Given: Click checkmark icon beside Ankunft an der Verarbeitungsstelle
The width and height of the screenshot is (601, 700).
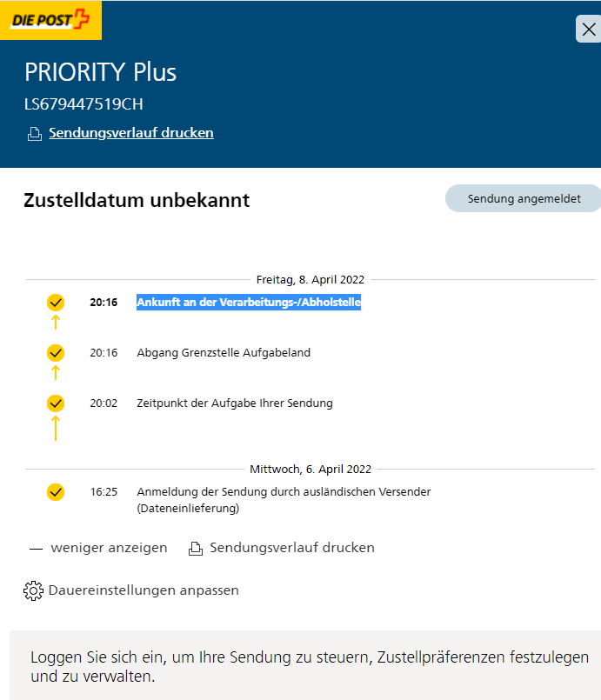Looking at the screenshot, I should tap(56, 303).
